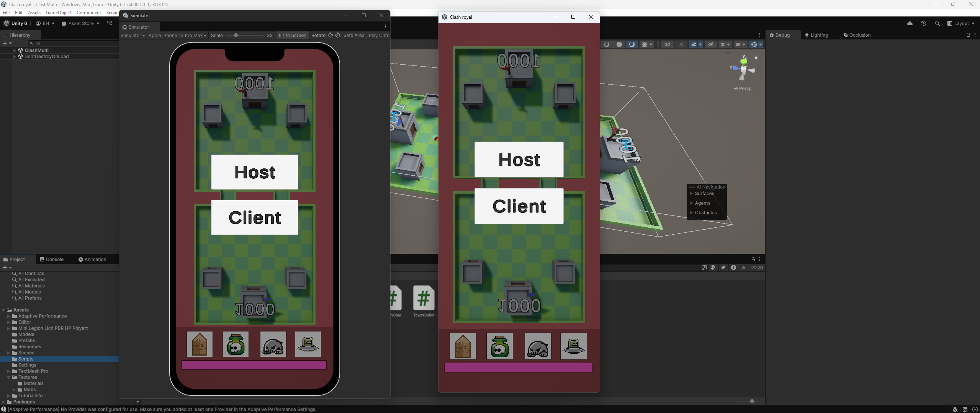Expand the Adaptive Performance folder arrow
This screenshot has height=413, width=980.
[x=8, y=316]
